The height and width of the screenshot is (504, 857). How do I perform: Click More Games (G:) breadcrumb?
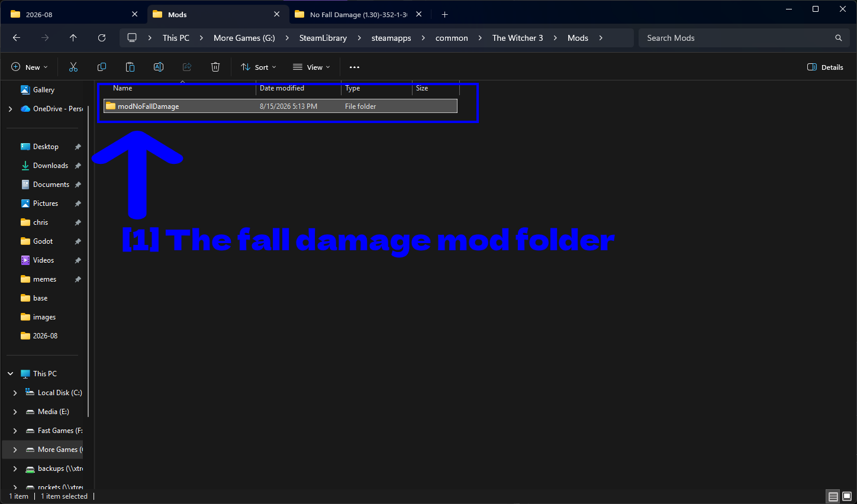click(244, 38)
